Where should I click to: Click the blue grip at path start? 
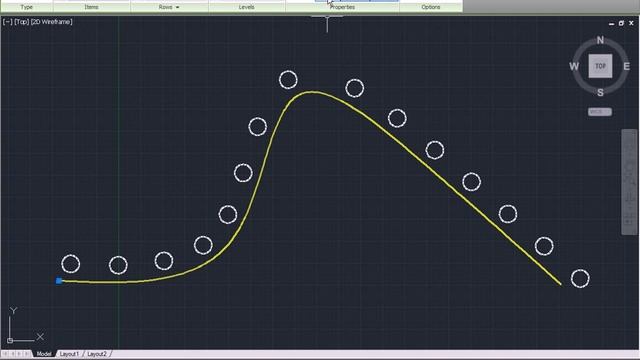click(59, 280)
